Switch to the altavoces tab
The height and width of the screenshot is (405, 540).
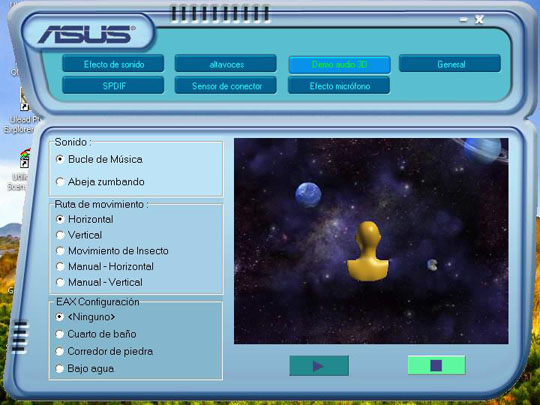coord(226,64)
